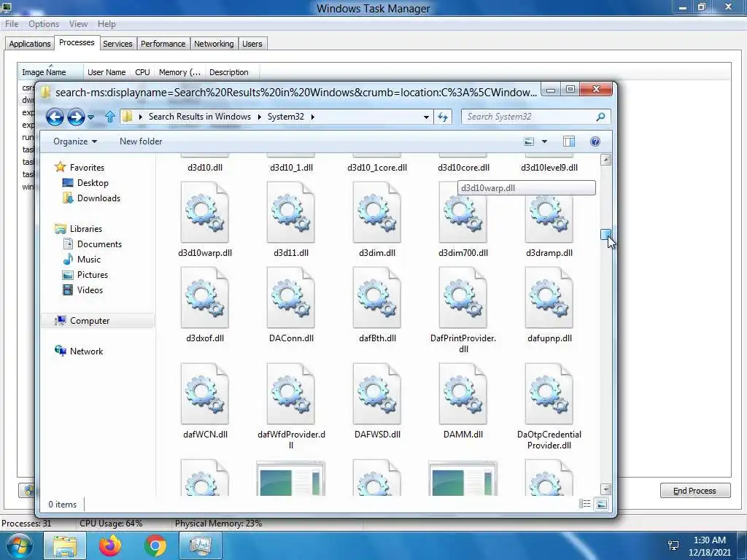
Task: Switch to the Networking tab
Action: tap(214, 44)
